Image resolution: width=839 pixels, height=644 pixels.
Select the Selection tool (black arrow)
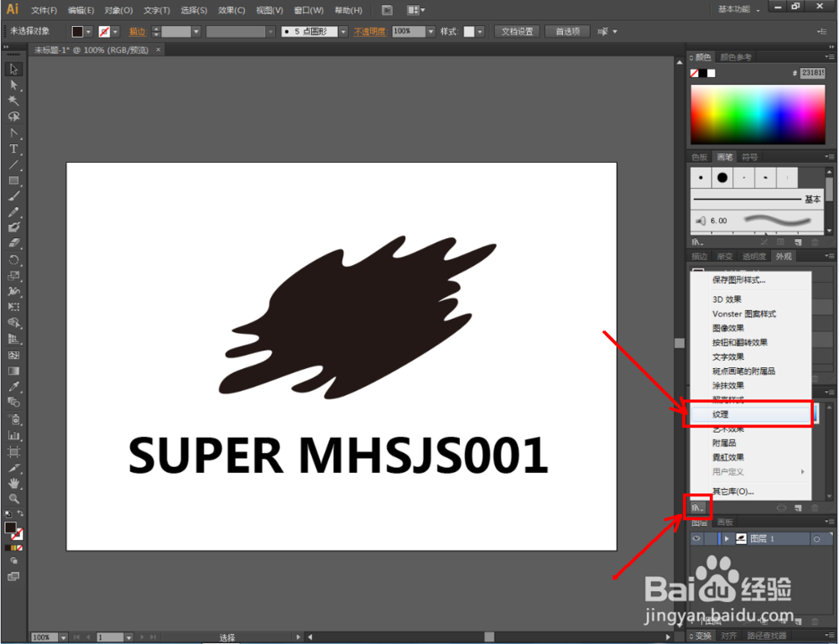point(13,69)
